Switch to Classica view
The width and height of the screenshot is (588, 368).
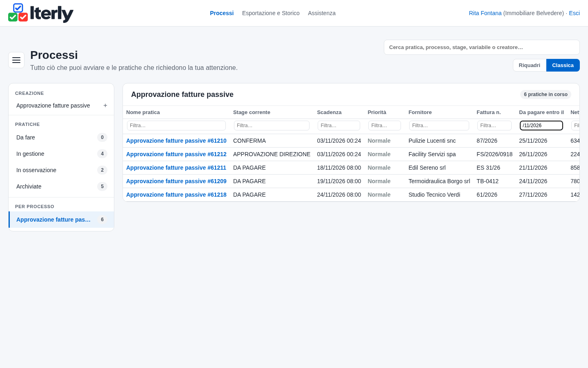click(563, 65)
